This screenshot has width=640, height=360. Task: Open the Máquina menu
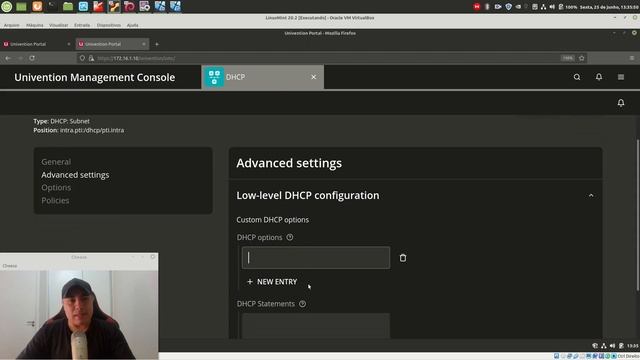click(35, 25)
